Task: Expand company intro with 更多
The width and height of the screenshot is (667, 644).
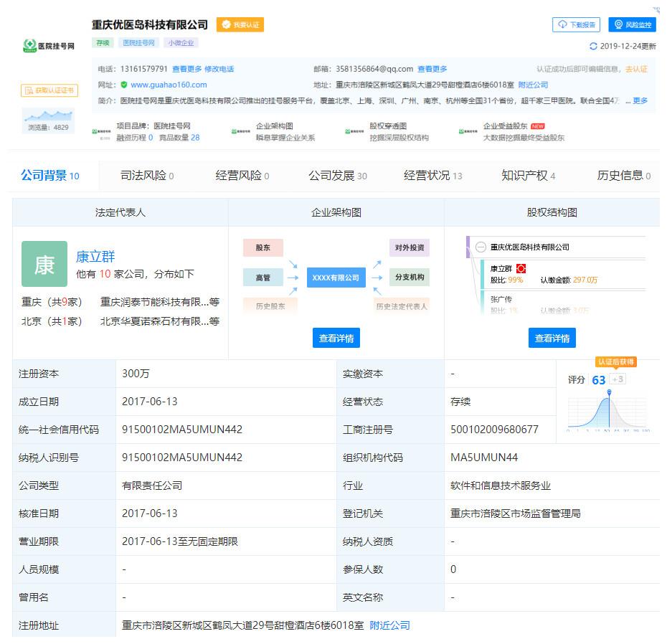Action: tap(640, 100)
